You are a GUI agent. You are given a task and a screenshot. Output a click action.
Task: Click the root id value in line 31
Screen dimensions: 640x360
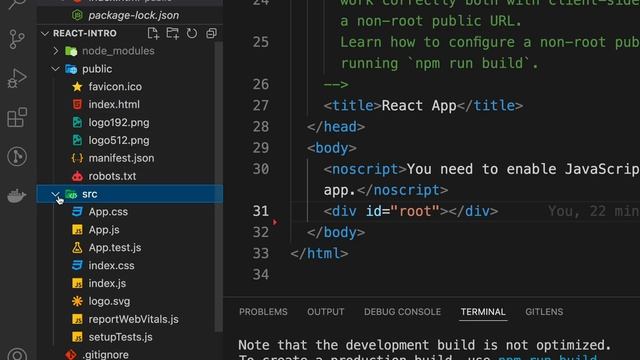pyautogui.click(x=414, y=211)
